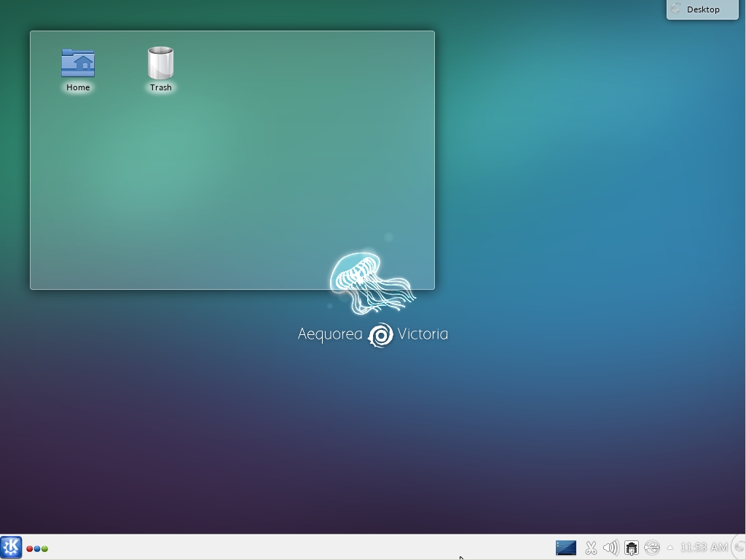Open the Desktop toolbox menu label

(x=703, y=9)
